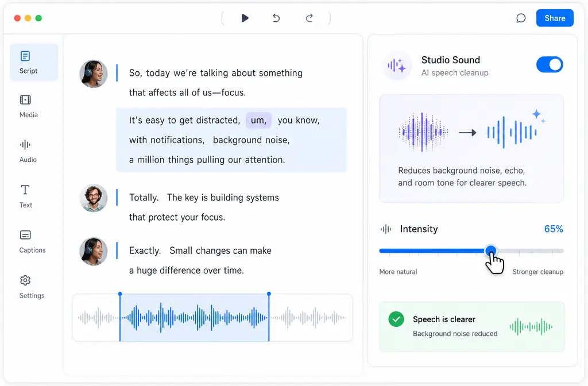The height and width of the screenshot is (386, 588).
Task: Click the text "So, today we're talking about something"
Action: (216, 73)
